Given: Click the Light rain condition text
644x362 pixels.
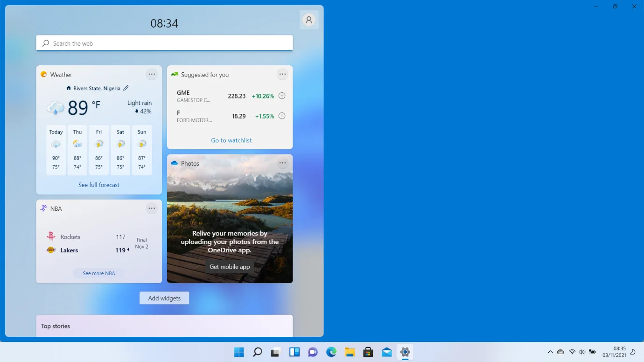Looking at the screenshot, I should coord(140,103).
